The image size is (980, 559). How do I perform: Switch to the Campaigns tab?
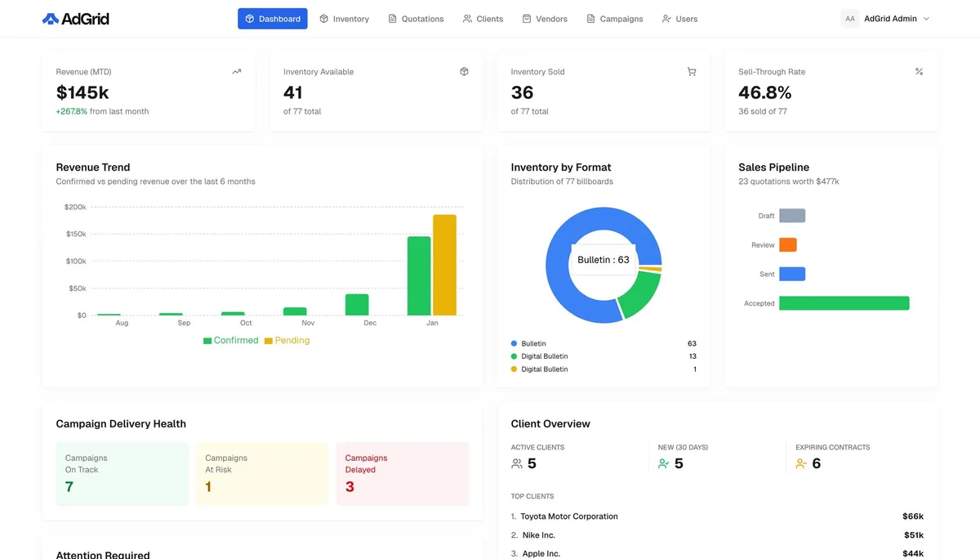(614, 18)
